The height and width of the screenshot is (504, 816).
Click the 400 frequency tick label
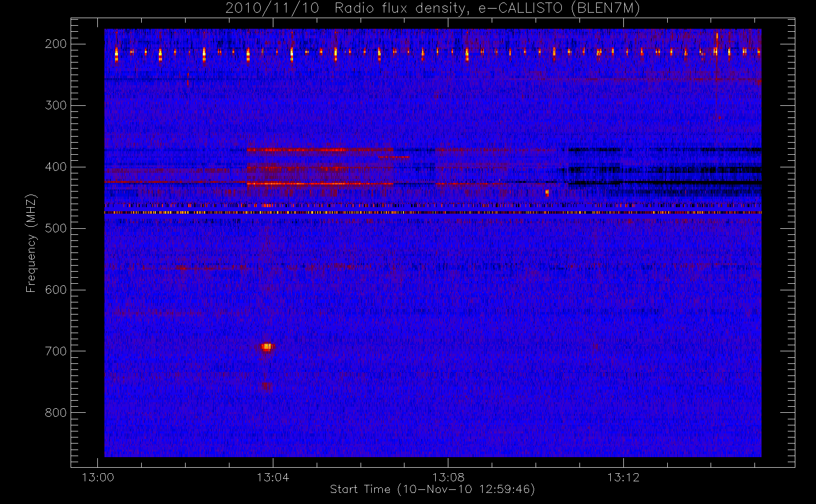tap(56, 167)
